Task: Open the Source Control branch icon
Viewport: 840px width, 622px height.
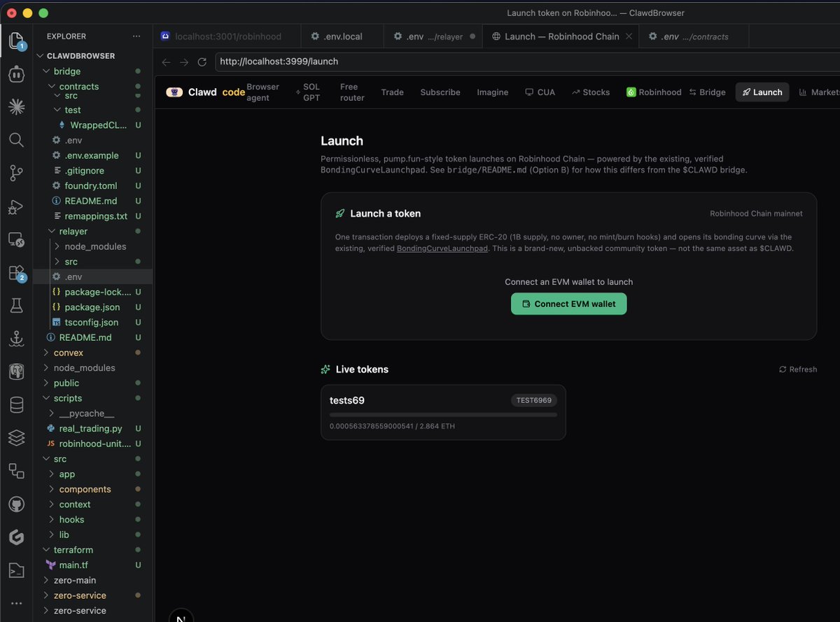Action: tap(16, 173)
